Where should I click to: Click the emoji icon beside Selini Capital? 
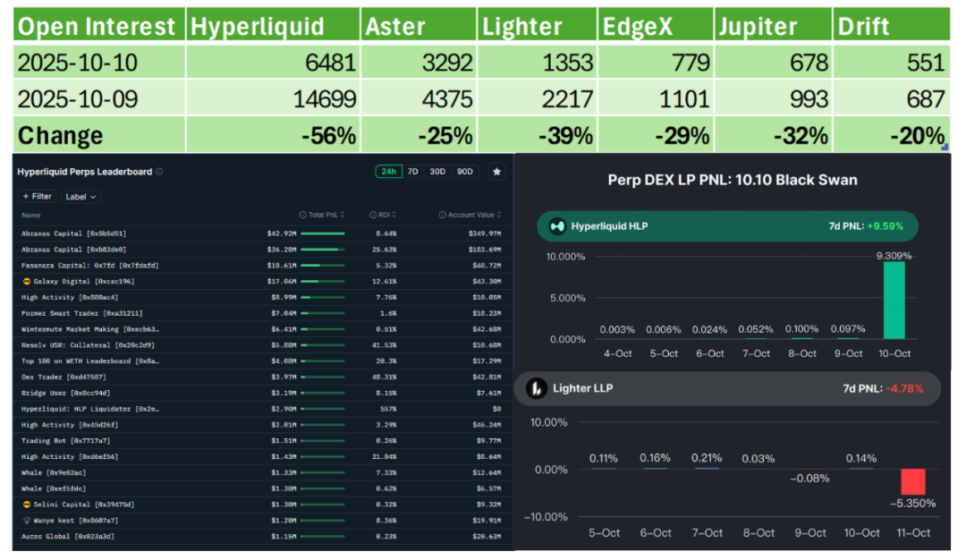[x=26, y=504]
